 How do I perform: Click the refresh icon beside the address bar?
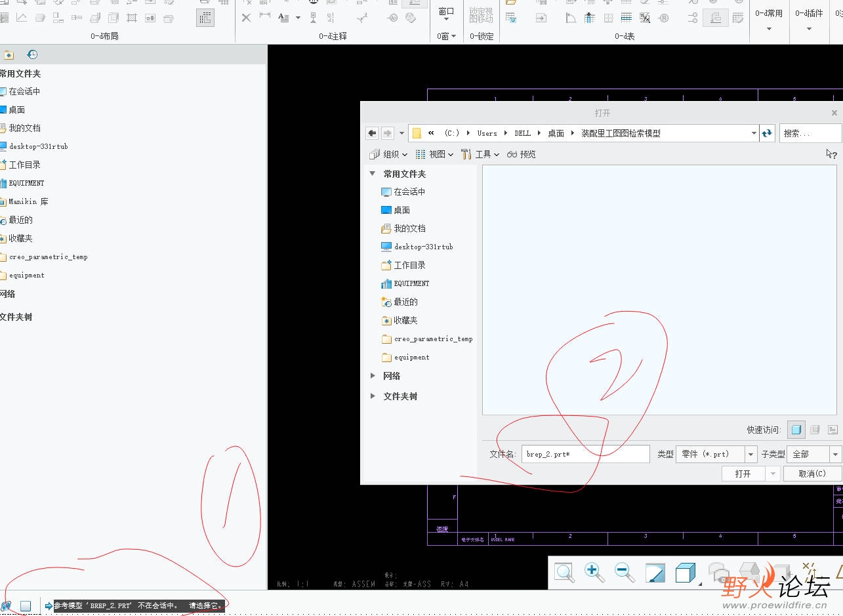pos(767,133)
